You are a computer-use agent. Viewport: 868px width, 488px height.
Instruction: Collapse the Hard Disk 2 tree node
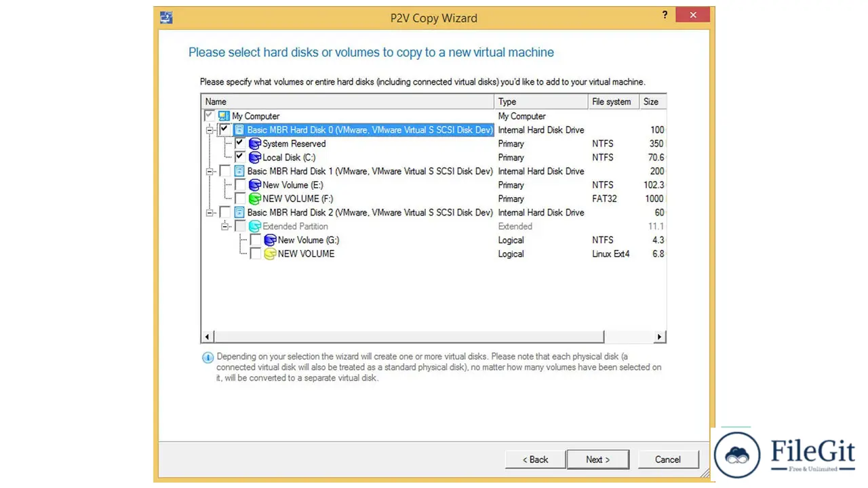point(210,212)
